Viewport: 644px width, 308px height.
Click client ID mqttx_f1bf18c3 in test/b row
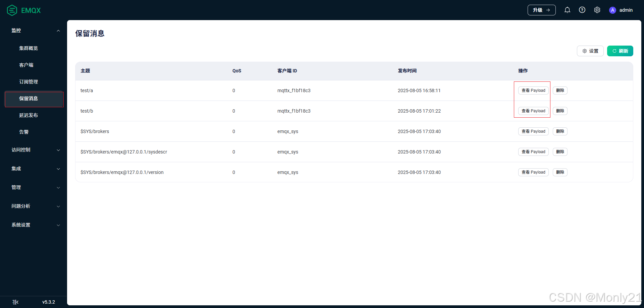[294, 111]
